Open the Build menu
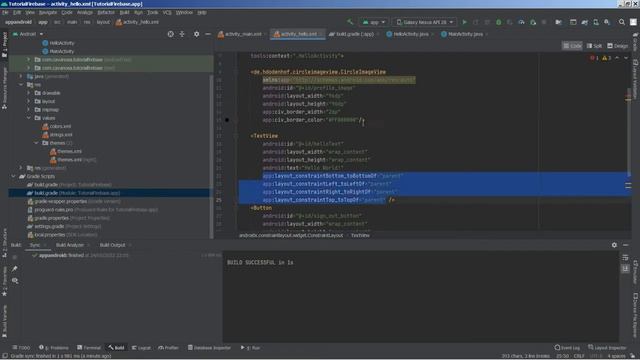Image resolution: width=640 pixels, height=360 pixels. click(124, 13)
